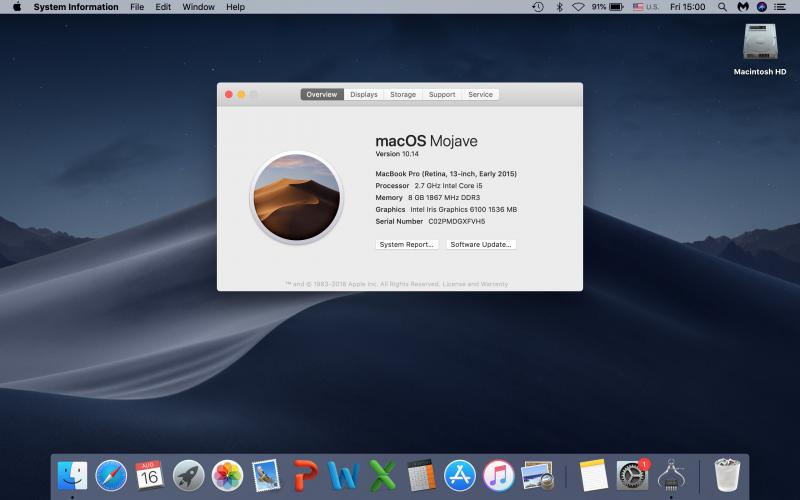Open the Macintosh HD desktop drive
Image resolution: width=800 pixels, height=500 pixels.
tap(760, 49)
